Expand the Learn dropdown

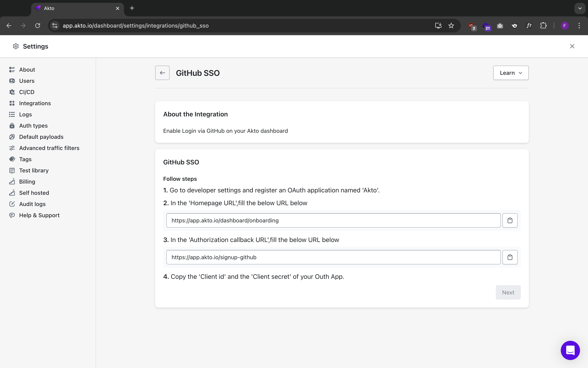511,73
